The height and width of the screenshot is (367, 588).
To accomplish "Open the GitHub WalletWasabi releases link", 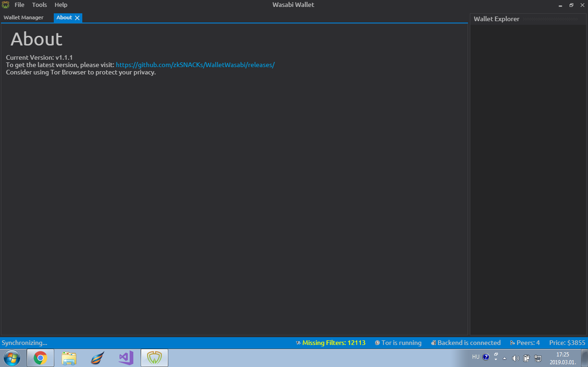I will tap(195, 65).
